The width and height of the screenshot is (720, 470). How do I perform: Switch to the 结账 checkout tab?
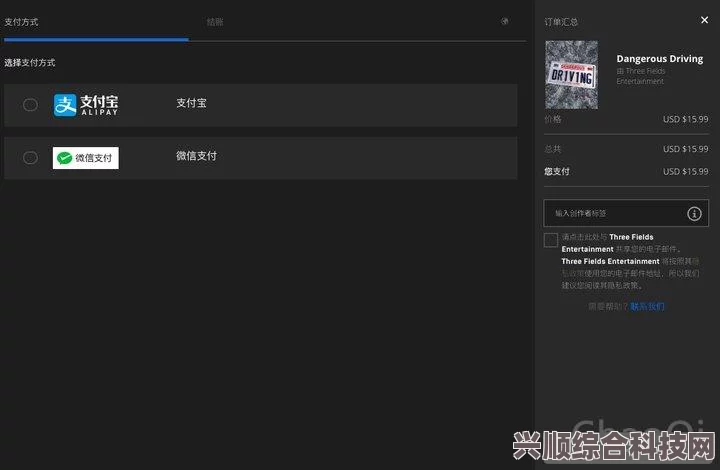point(215,22)
